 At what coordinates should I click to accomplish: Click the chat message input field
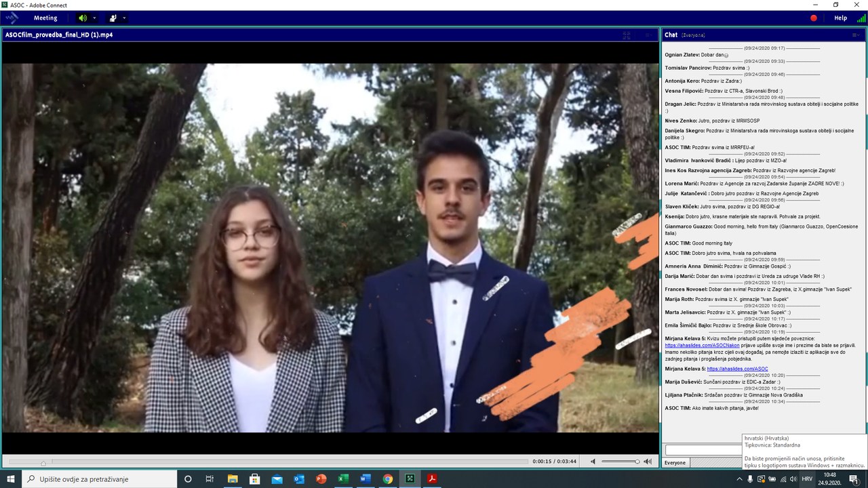click(703, 450)
